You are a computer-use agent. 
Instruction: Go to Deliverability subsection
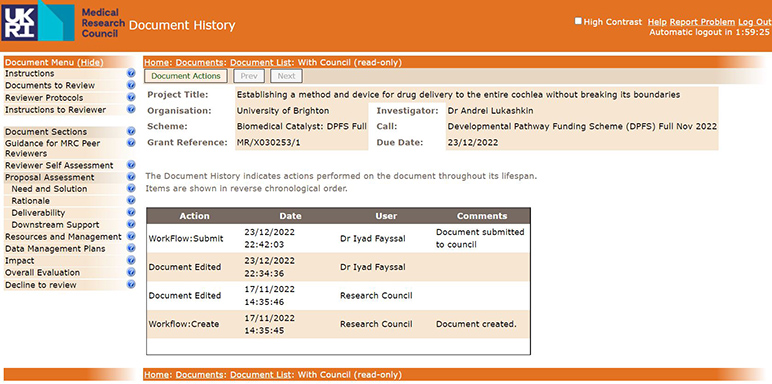tap(38, 213)
